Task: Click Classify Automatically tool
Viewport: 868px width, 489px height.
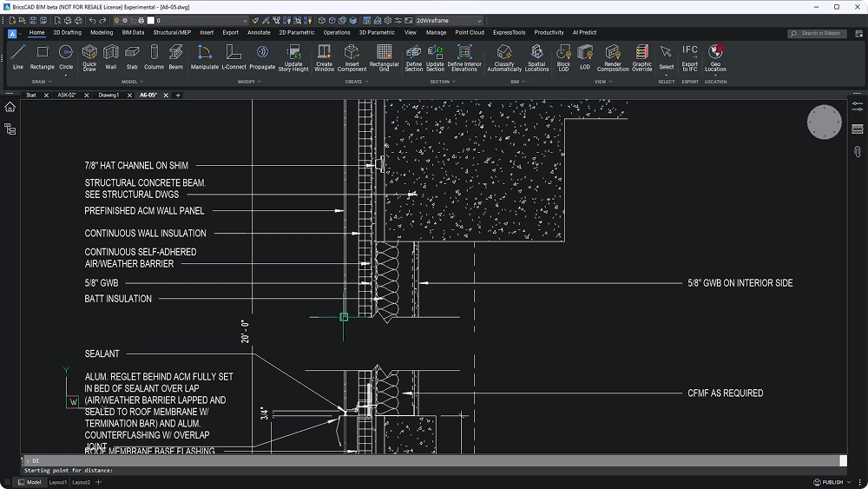Action: 504,58
